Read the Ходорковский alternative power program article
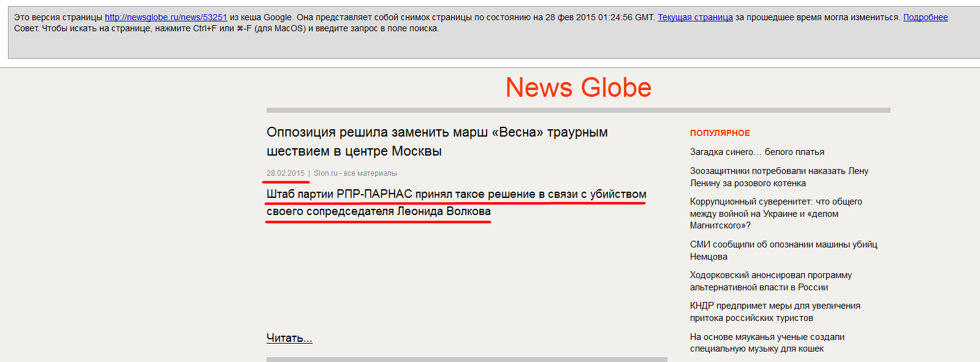 770,281
